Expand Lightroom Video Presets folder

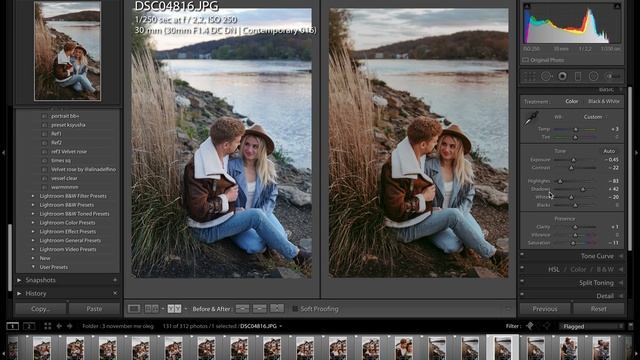point(33,249)
